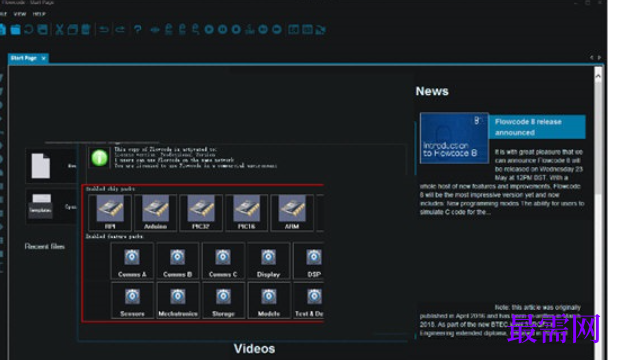Click the Templates open icon
This screenshot has height=360, width=619.
(x=41, y=206)
